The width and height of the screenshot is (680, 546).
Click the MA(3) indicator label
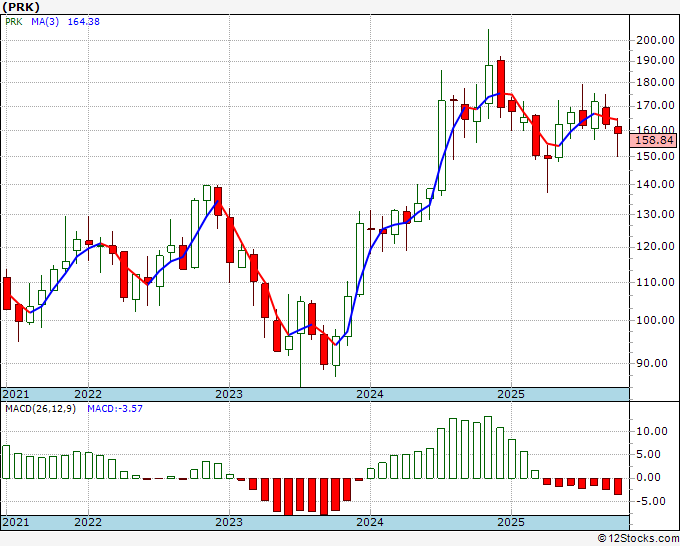pyautogui.click(x=48, y=26)
